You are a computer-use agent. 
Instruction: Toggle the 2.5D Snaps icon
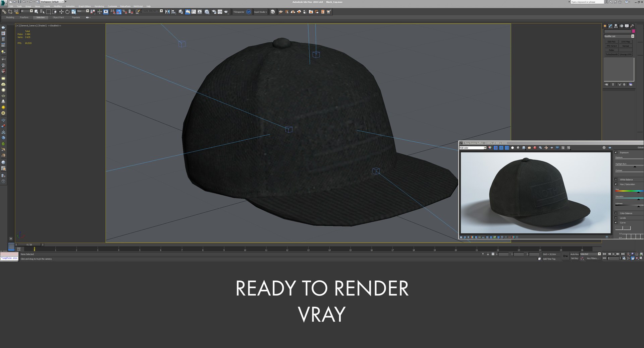(113, 12)
